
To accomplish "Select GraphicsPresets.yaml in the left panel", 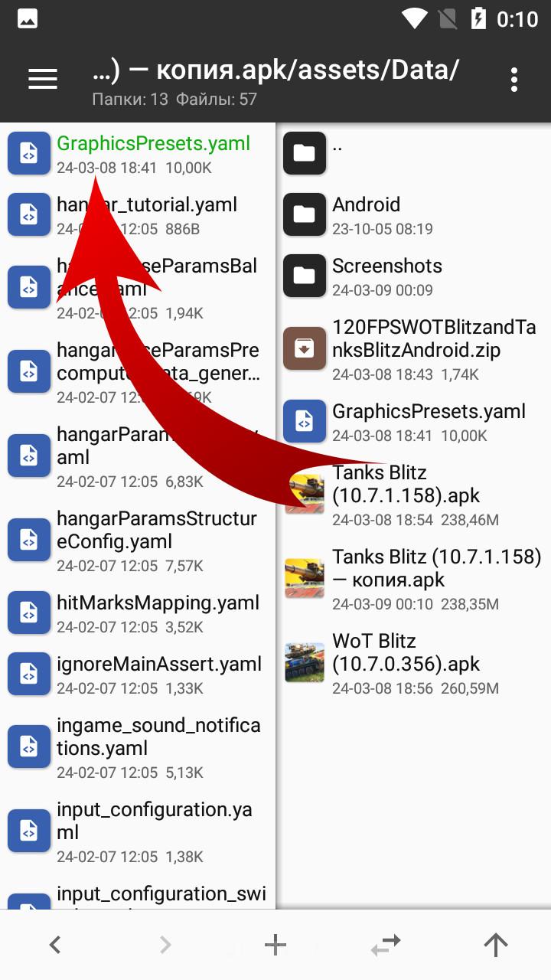I will [138, 153].
